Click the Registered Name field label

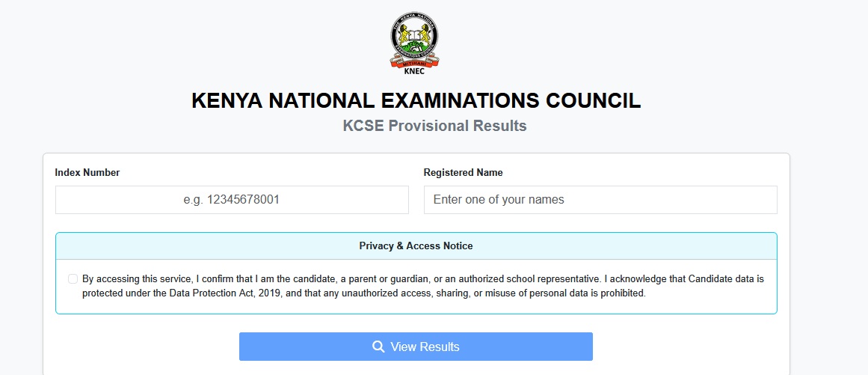[463, 172]
